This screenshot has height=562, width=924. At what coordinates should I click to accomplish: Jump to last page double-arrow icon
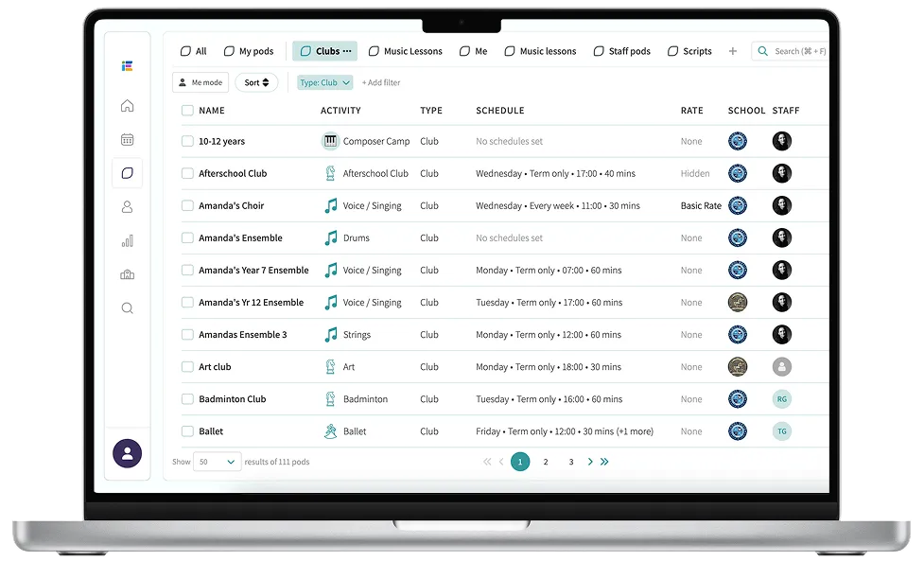[604, 462]
